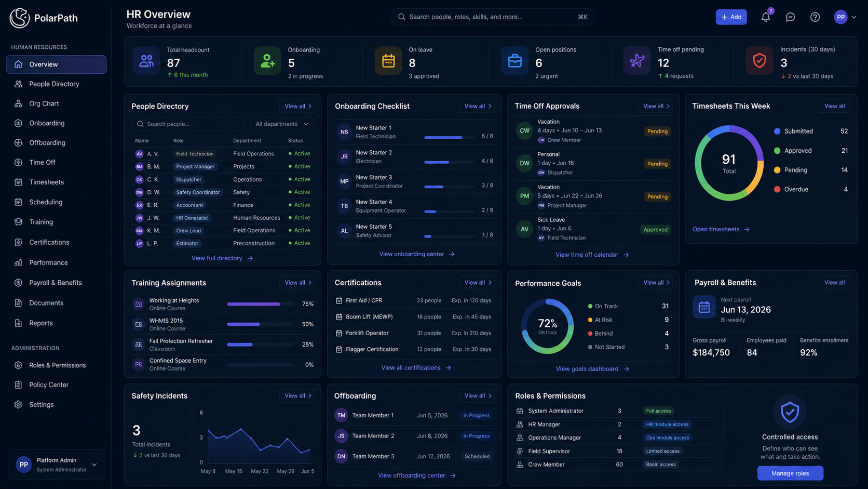Click Scheduled status for Team Member 3

[477, 457]
